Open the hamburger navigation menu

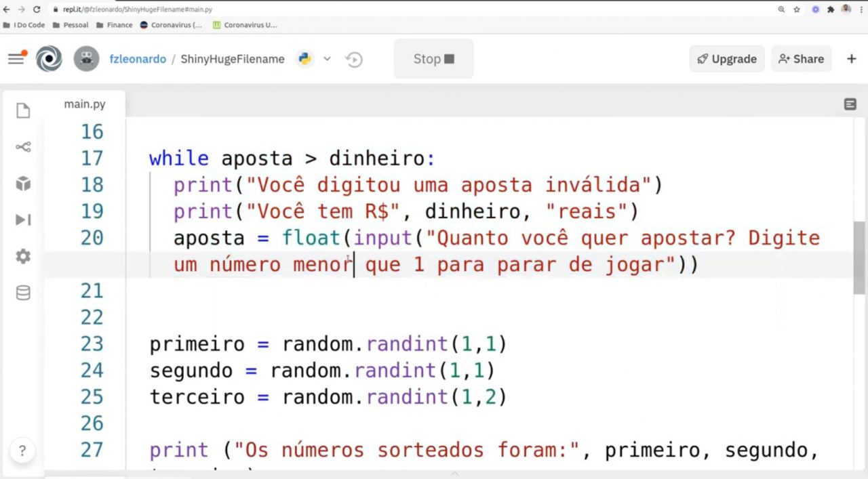pyautogui.click(x=16, y=59)
